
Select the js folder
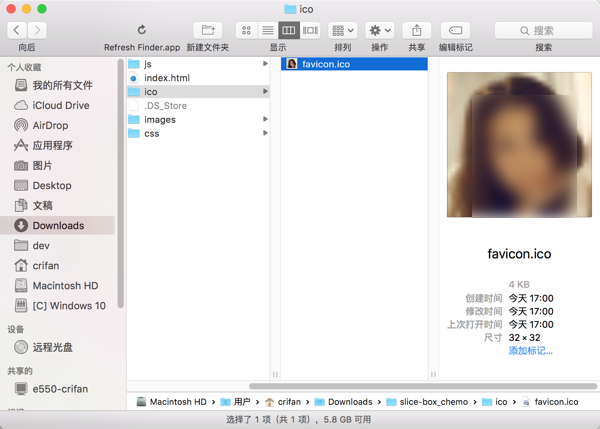pos(198,64)
